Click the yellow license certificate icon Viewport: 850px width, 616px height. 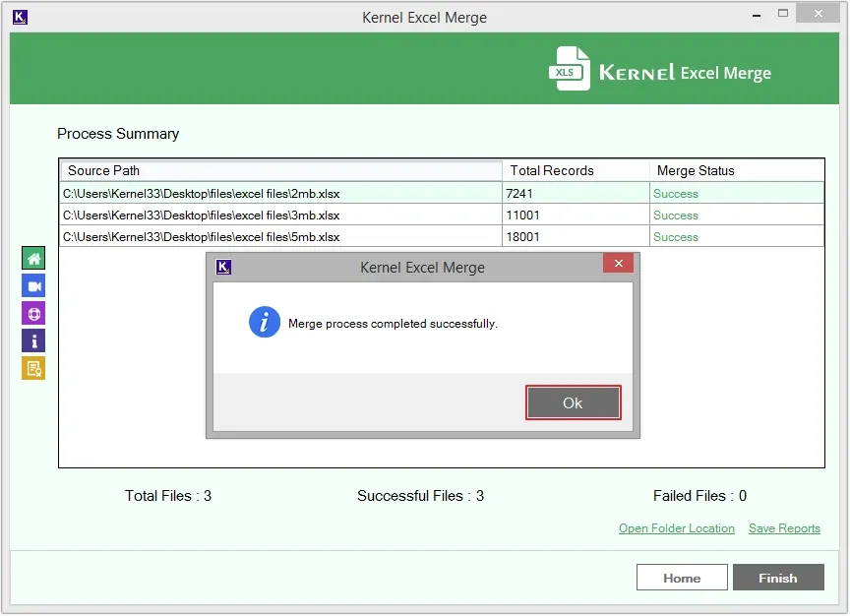(x=33, y=369)
